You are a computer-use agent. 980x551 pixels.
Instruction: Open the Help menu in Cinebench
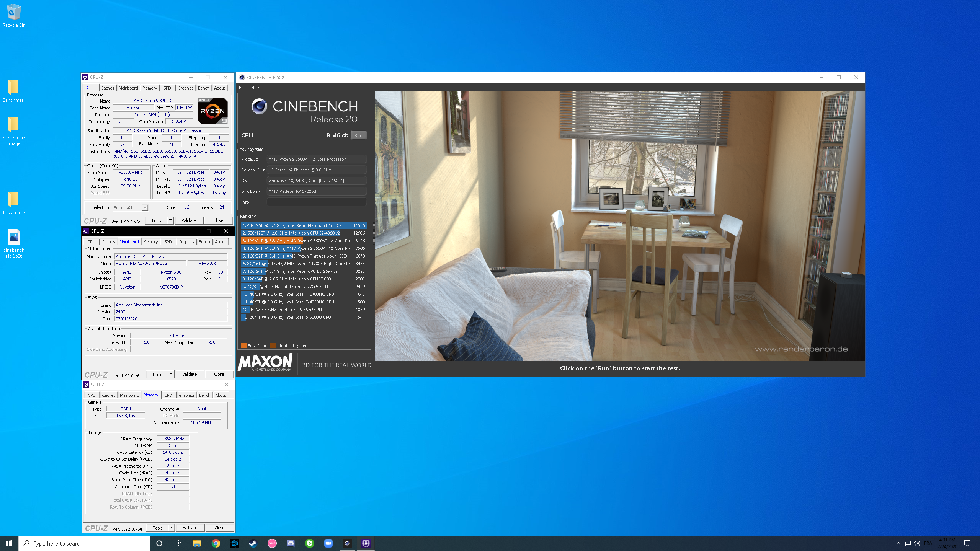click(255, 88)
